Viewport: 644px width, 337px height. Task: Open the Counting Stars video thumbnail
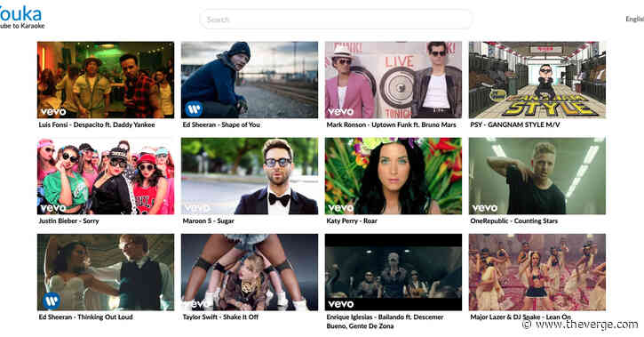pos(537,176)
